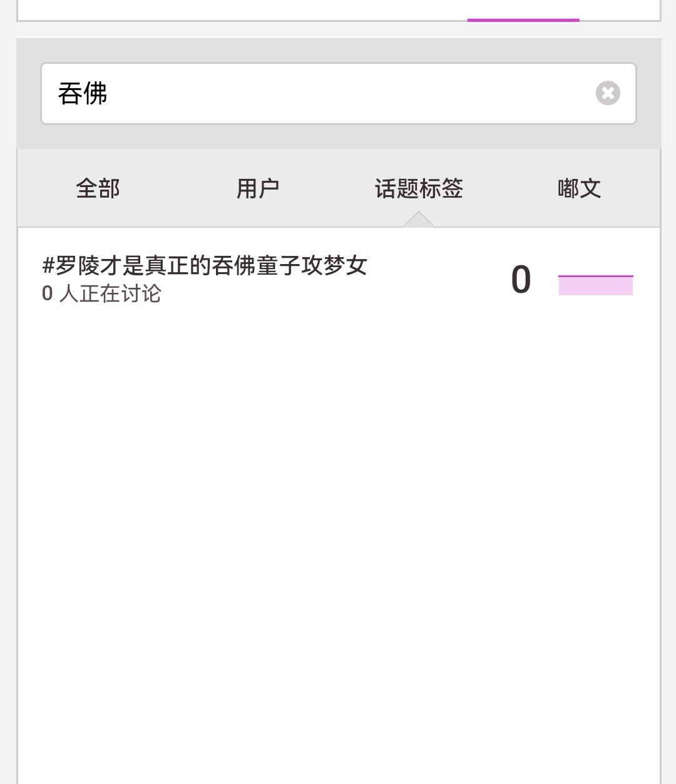The image size is (676, 784).
Task: Click the word 吞佛 in the search box
Action: (x=83, y=93)
